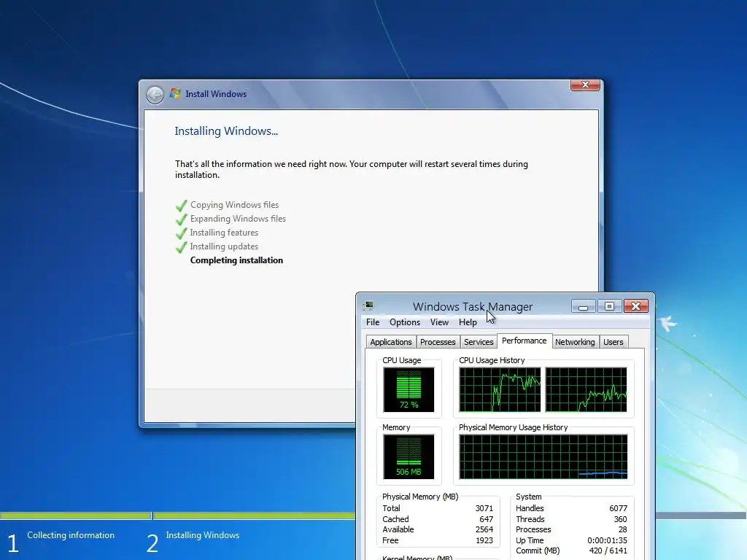Switch to the Networking tab
Screen dimensions: 747x560
[575, 342]
